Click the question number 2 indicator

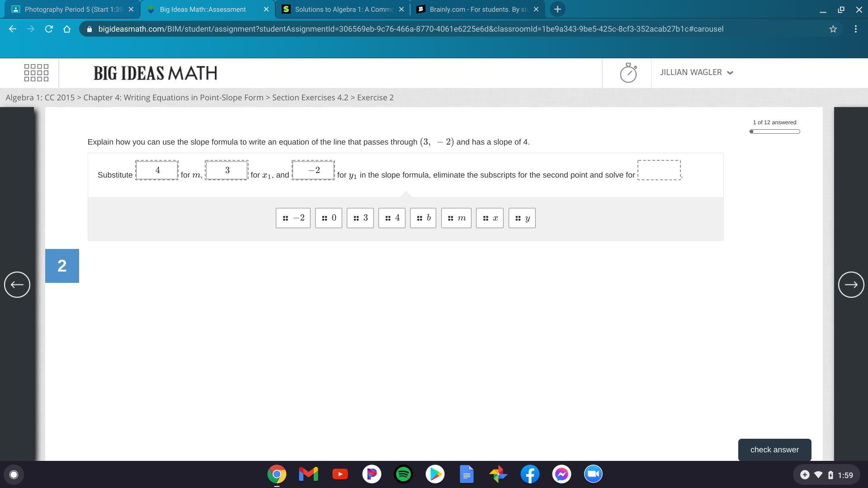tap(62, 266)
